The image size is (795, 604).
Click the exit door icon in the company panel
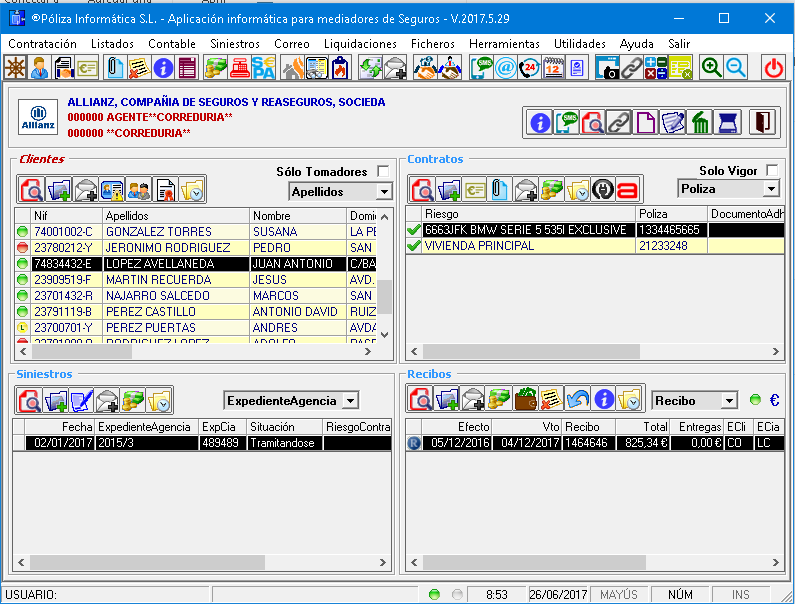[763, 122]
